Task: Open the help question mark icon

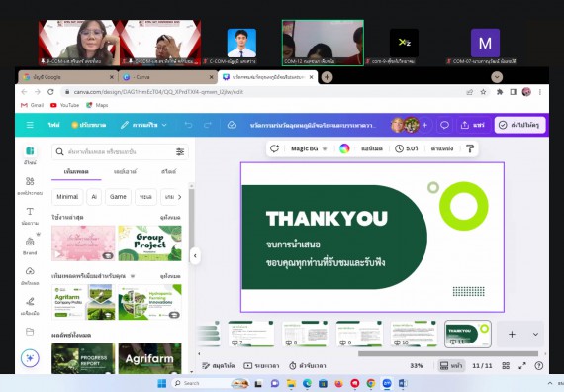Action: 539,366
